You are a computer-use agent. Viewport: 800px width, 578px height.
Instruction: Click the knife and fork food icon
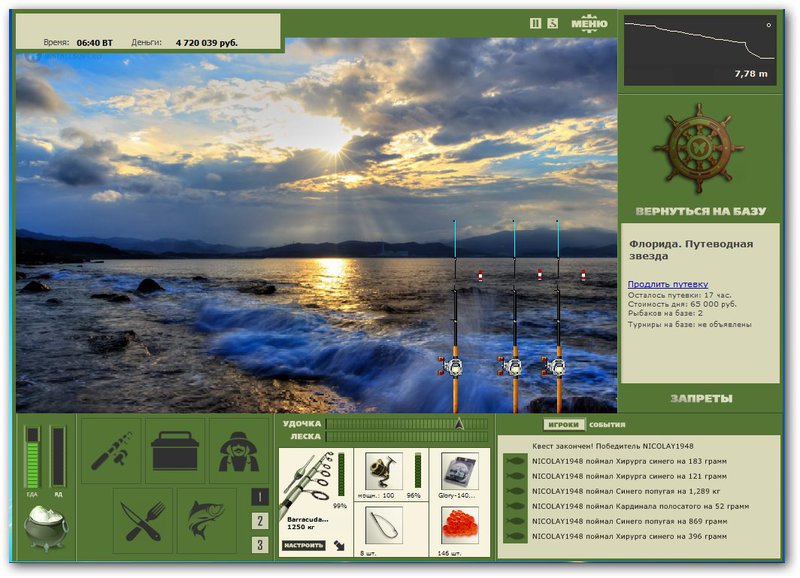pyautogui.click(x=143, y=521)
